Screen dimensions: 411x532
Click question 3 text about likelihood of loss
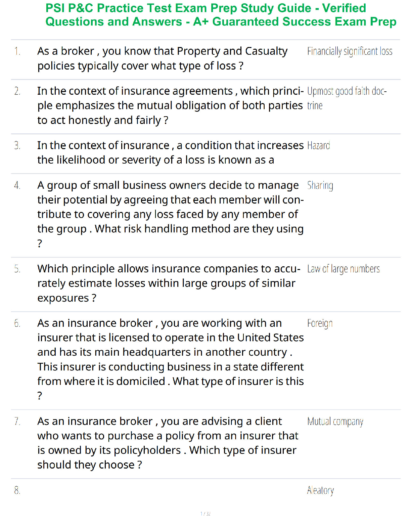coord(171,153)
